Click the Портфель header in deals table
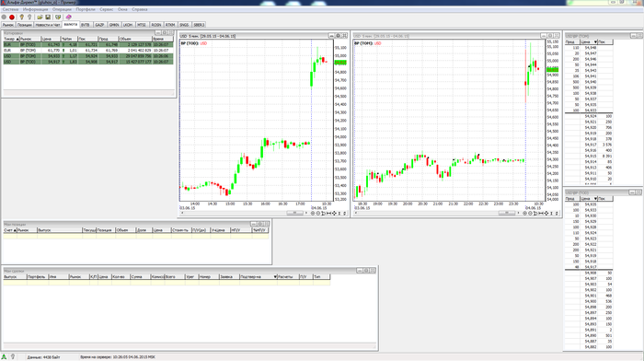The width and height of the screenshot is (644, 361). [x=38, y=276]
